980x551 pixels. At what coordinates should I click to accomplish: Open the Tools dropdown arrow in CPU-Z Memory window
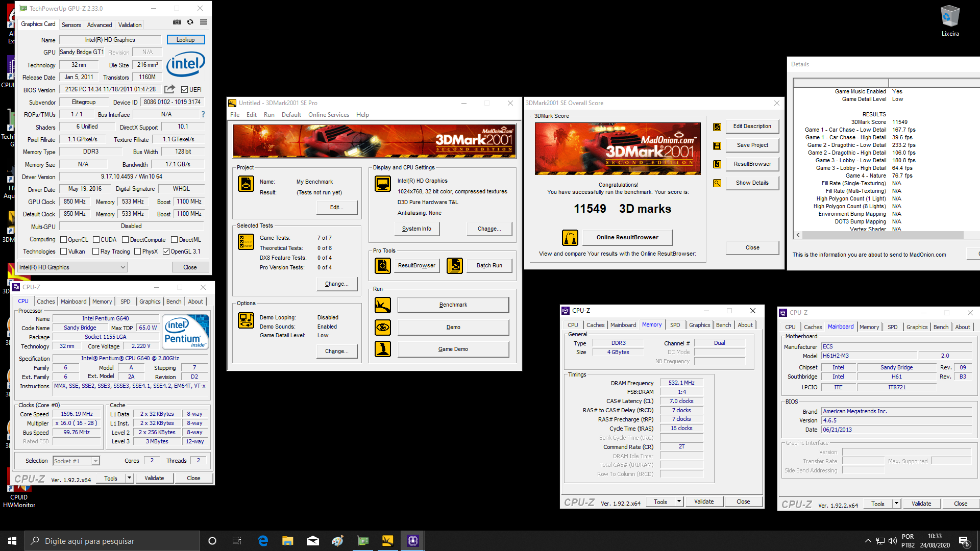[679, 502]
